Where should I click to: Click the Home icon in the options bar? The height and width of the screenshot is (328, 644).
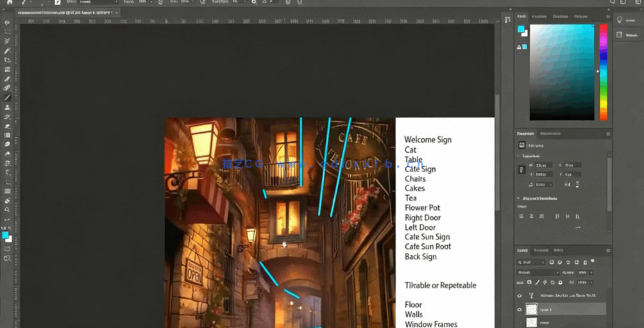[10, 3]
